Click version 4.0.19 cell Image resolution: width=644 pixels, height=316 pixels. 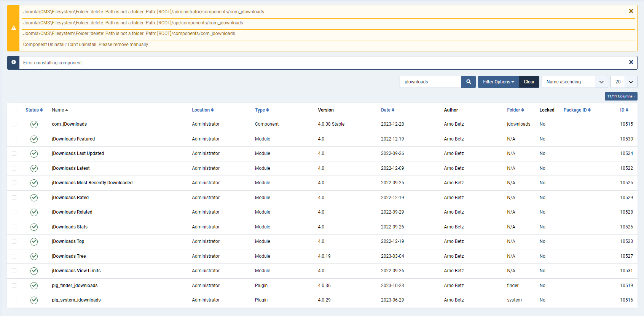(324, 256)
